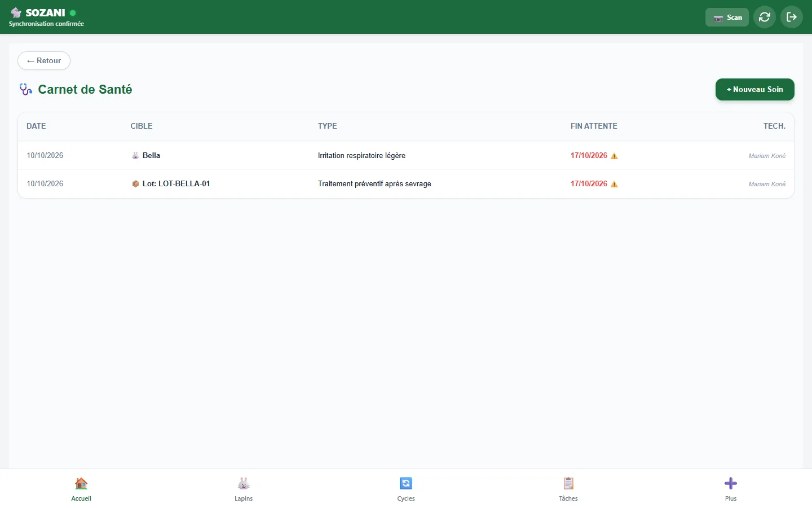Image resolution: width=812 pixels, height=508 pixels.
Task: Click 10/10/2026 date in LOT-BELLA-01 row
Action: [45, 183]
